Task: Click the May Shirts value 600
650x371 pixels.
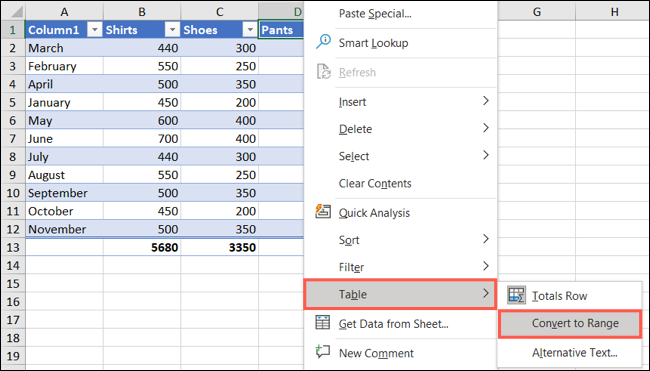Action: [142, 121]
